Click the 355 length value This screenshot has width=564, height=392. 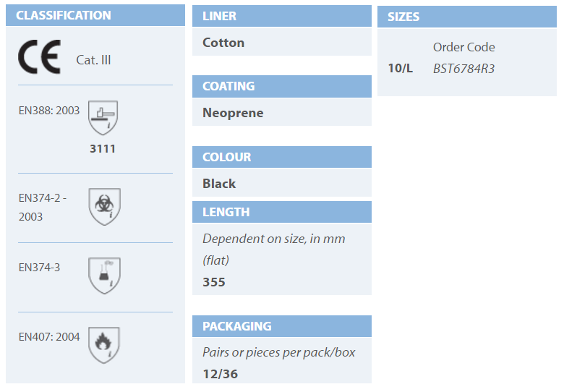[214, 282]
